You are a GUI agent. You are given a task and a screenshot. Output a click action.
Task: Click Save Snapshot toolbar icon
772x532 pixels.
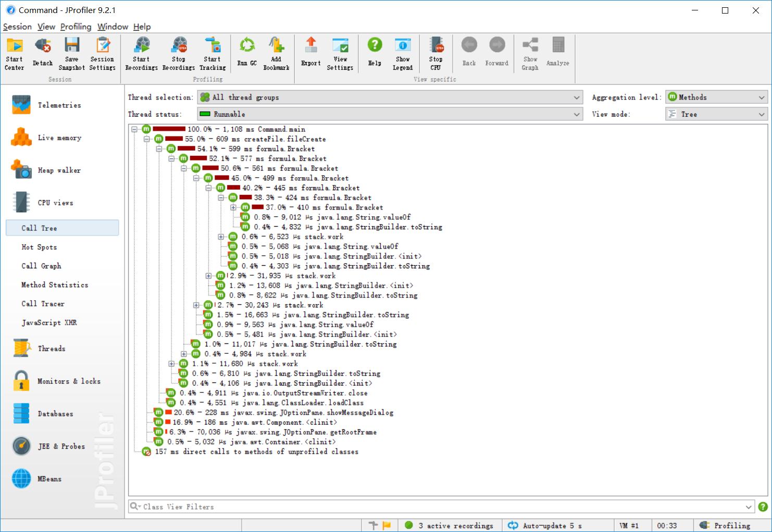coord(72,54)
